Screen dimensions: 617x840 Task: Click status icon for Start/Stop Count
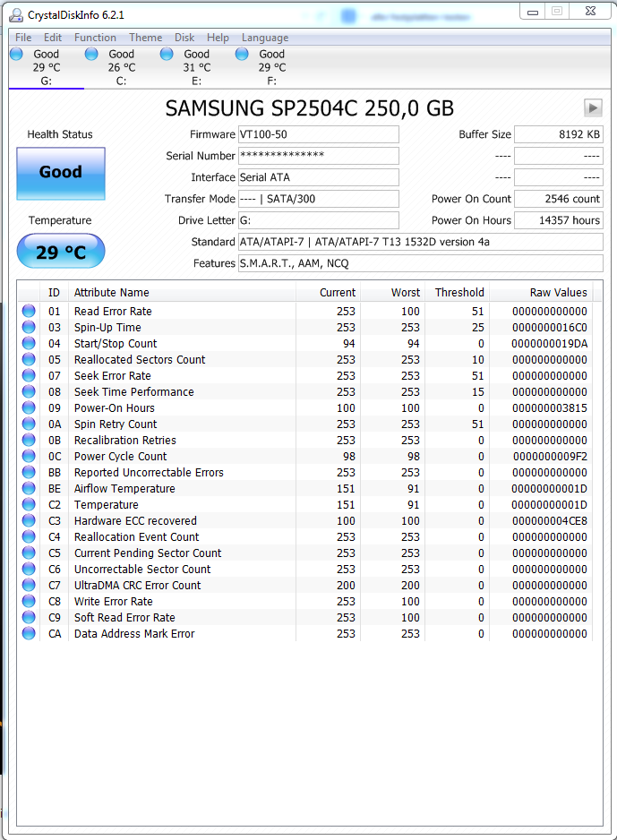click(29, 343)
